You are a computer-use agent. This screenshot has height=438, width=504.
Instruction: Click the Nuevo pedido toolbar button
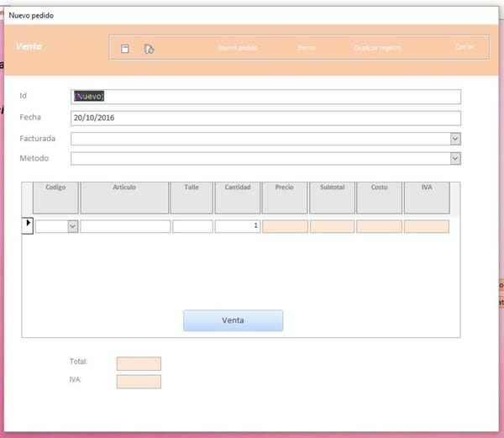(x=238, y=48)
